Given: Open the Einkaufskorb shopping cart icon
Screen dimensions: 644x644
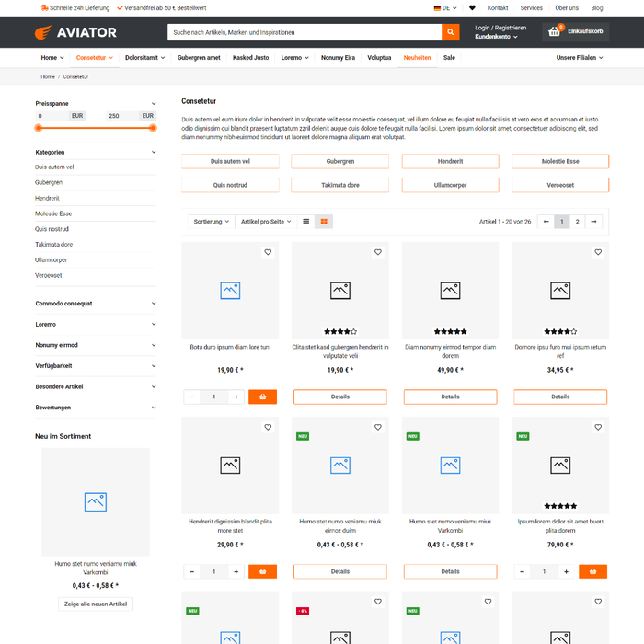Looking at the screenshot, I should click(554, 32).
